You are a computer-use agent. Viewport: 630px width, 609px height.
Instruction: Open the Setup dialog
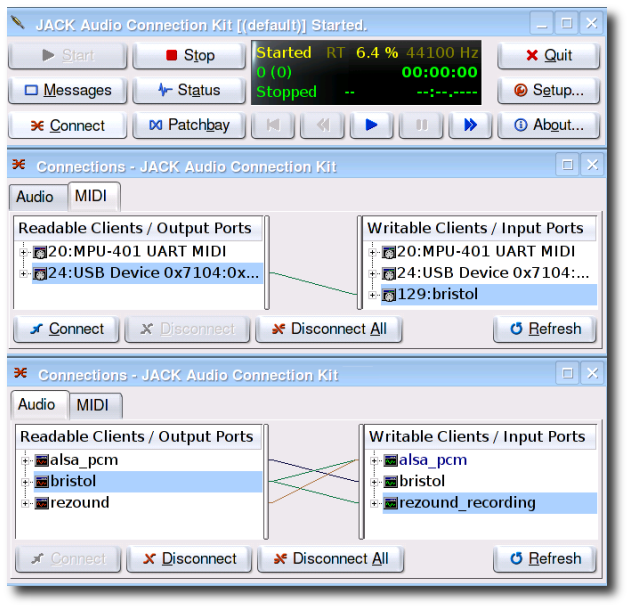[x=548, y=90]
